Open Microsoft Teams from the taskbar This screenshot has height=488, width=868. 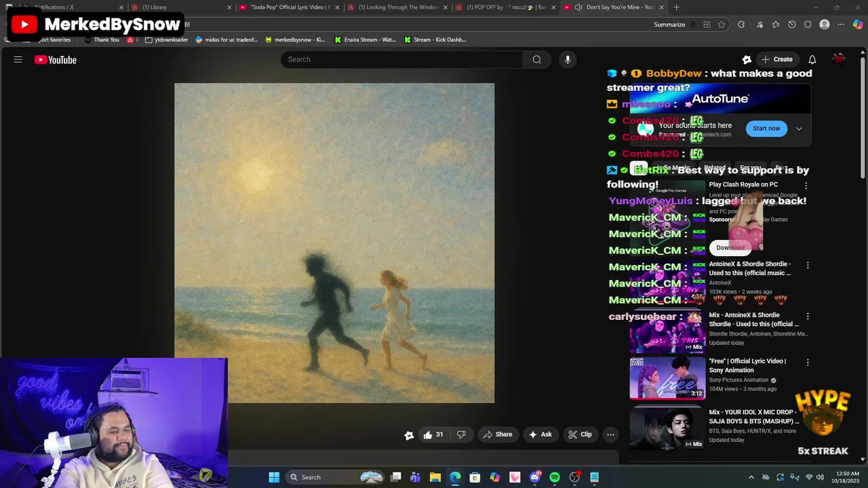click(416, 477)
